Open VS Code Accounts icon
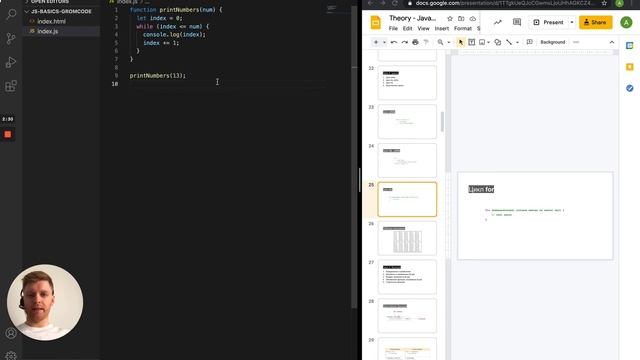This screenshot has height=360, width=640. tap(11, 333)
